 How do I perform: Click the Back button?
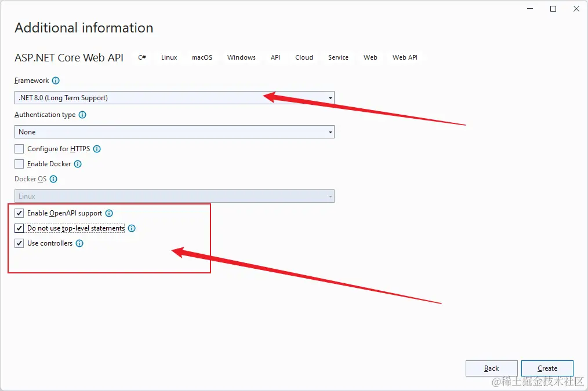tap(492, 368)
